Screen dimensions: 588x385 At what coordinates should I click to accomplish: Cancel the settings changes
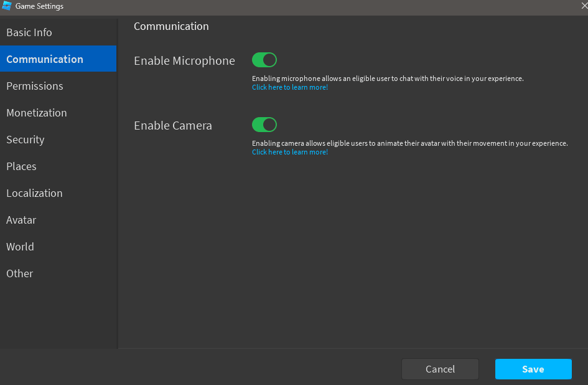(441, 369)
